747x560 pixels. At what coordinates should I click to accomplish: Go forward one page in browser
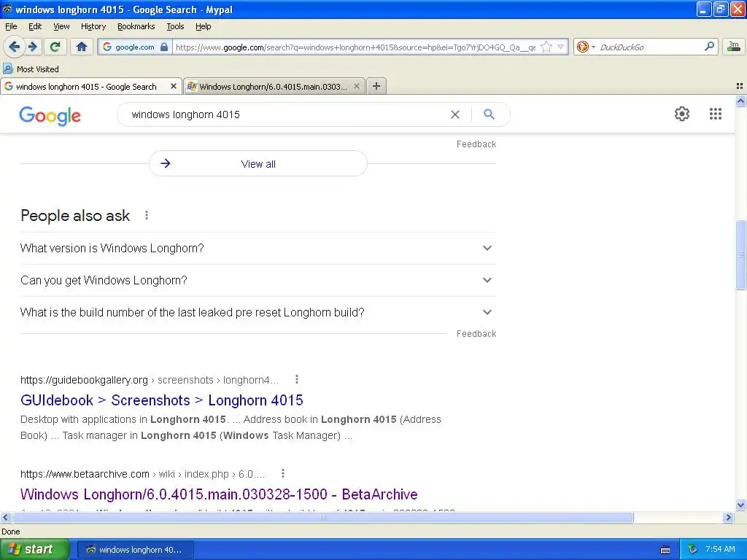pyautogui.click(x=32, y=47)
